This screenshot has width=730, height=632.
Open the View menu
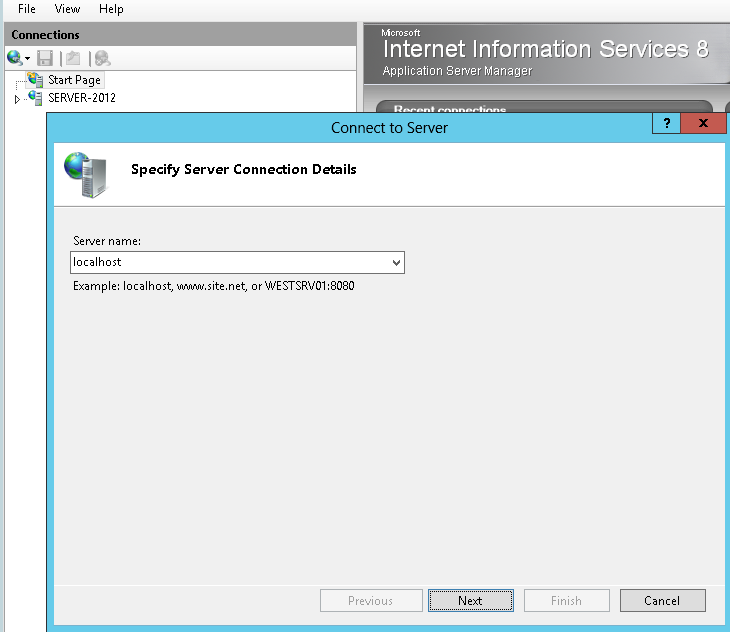[67, 9]
